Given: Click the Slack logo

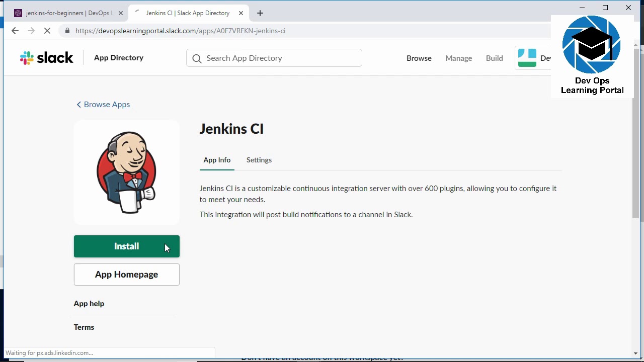Looking at the screenshot, I should click(x=47, y=58).
